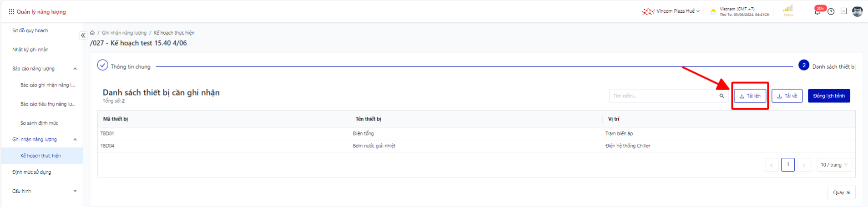868x207 pixels.
Task: Open the app grid menu icon
Action: pyautogui.click(x=11, y=12)
